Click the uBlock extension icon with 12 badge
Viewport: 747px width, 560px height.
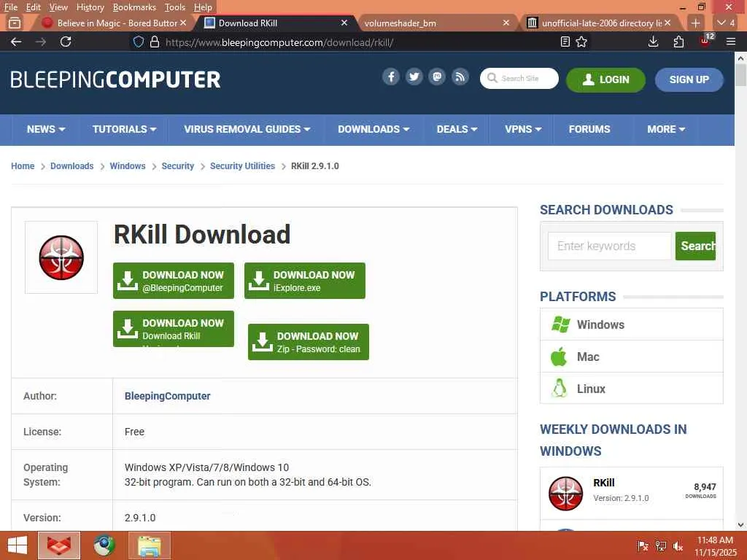pos(705,41)
